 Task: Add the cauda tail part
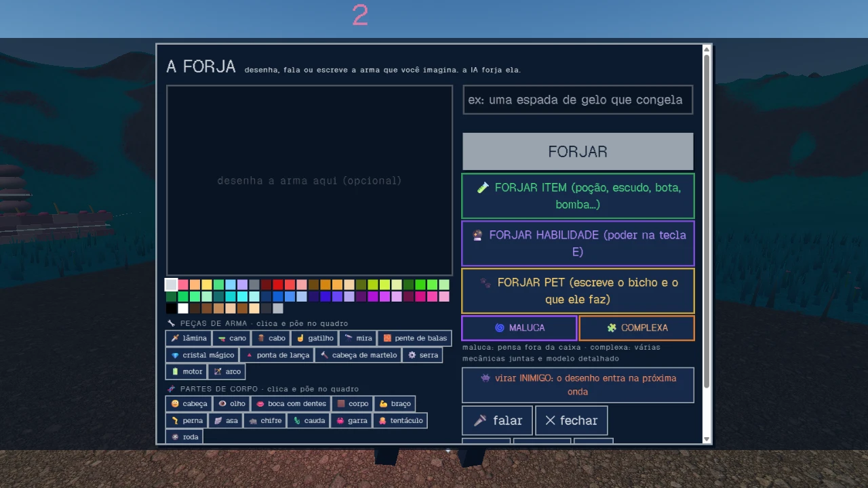coord(309,421)
